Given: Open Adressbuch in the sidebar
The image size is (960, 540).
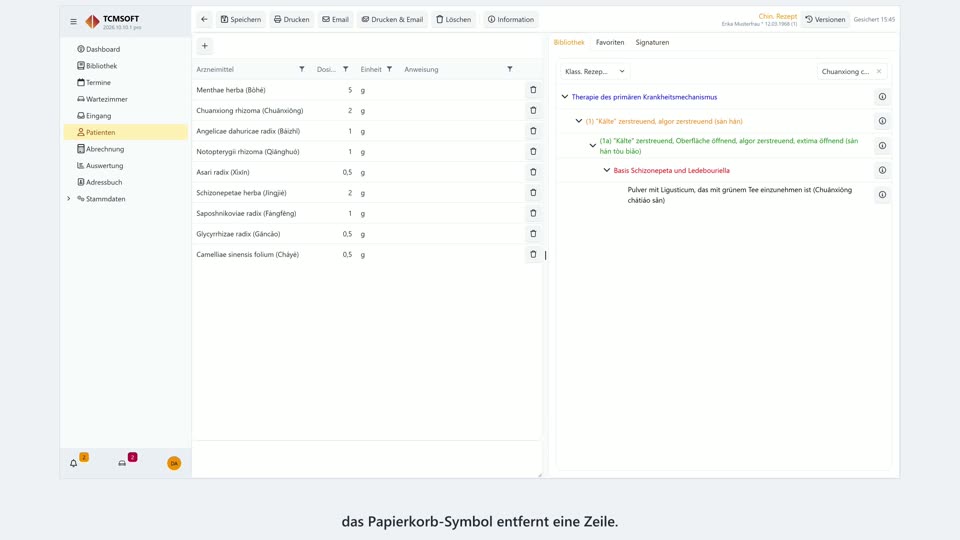Looking at the screenshot, I should pyautogui.click(x=126, y=182).
